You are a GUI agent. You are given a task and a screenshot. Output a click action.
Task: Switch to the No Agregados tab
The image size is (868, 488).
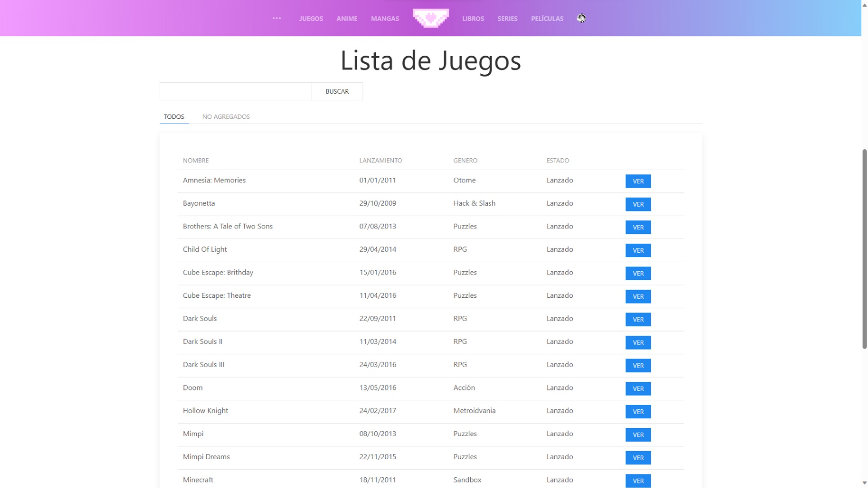[x=226, y=116]
